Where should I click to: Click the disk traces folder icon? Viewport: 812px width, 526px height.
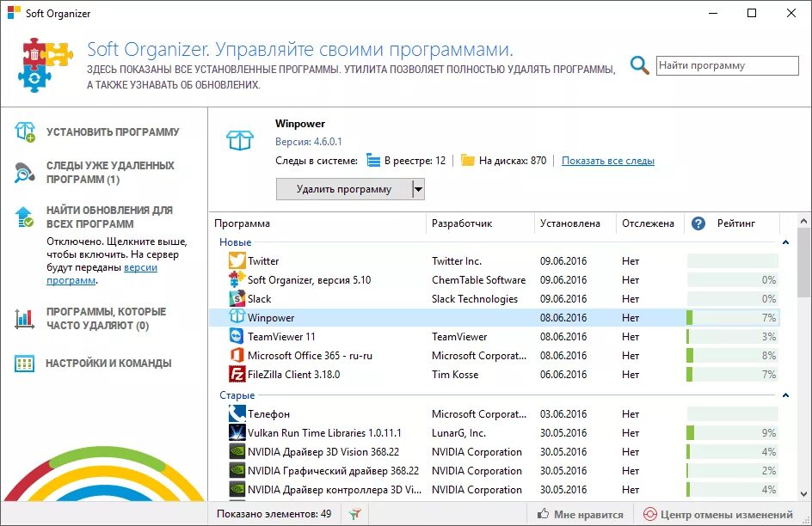coord(468,161)
